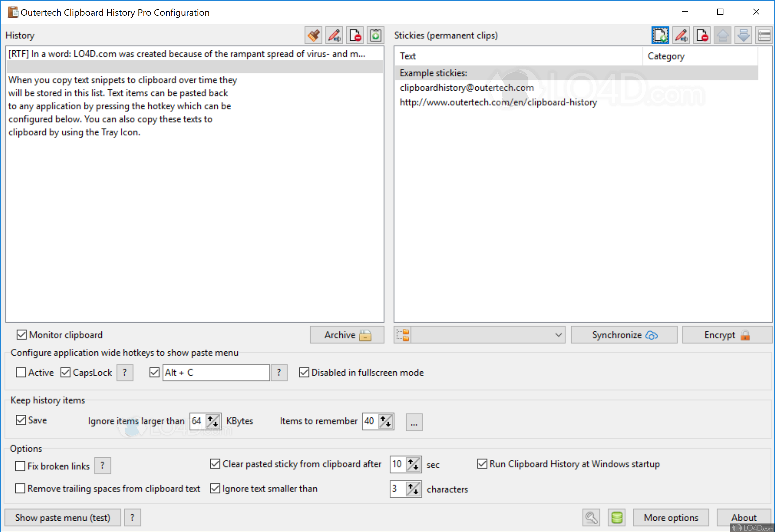Click the delete history item icon
This screenshot has width=775, height=532.
355,35
